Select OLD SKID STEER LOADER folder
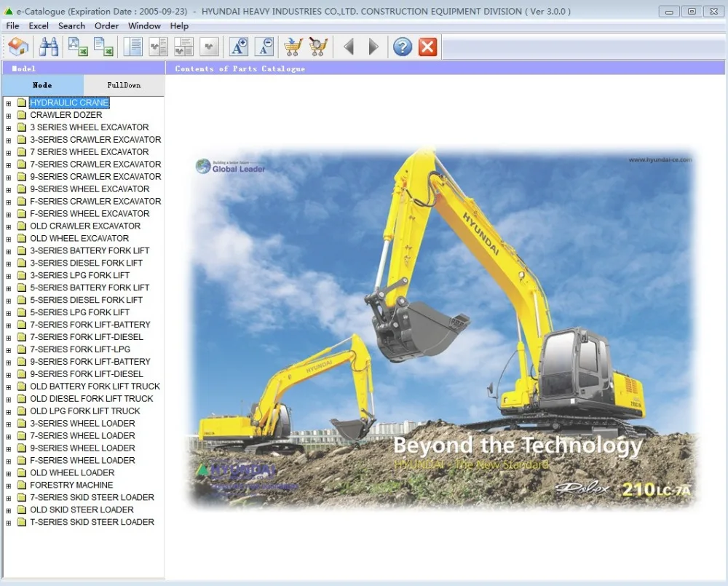Screen dimensions: 728x586 pyautogui.click(x=82, y=510)
